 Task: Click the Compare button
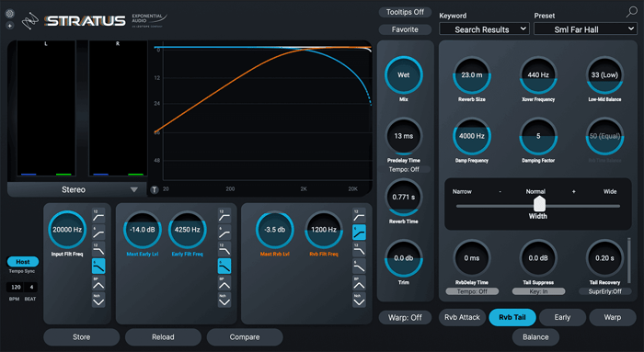[x=245, y=336]
